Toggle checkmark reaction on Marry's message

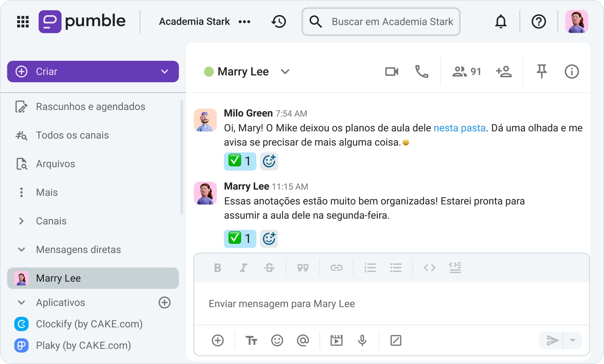(x=240, y=239)
